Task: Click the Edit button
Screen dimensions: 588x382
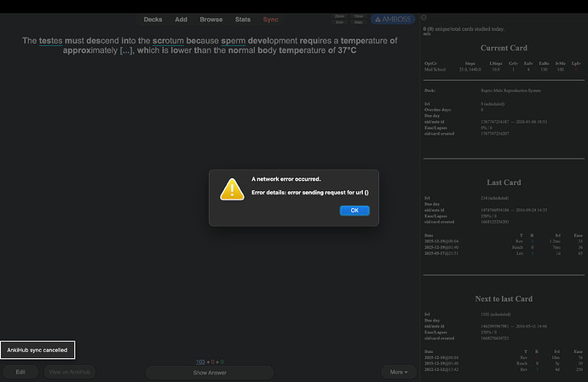Action: tap(20, 372)
